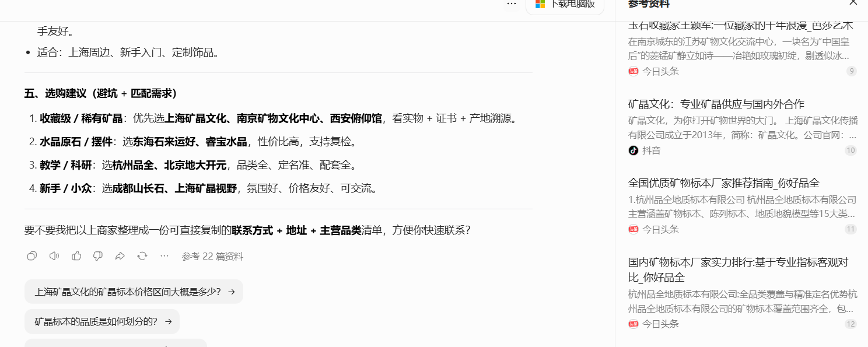
Task: Click reference number badge 12
Action: click(x=850, y=324)
